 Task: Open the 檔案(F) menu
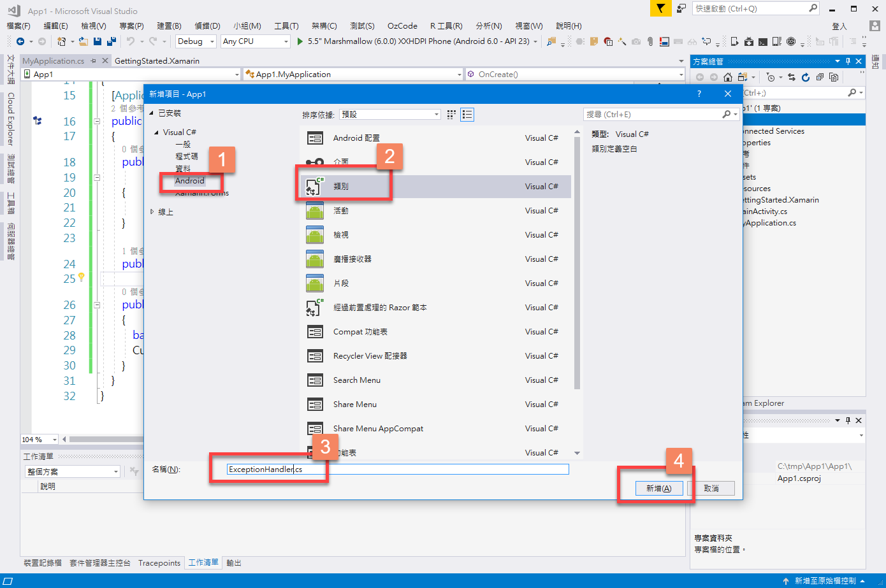pyautogui.click(x=18, y=26)
